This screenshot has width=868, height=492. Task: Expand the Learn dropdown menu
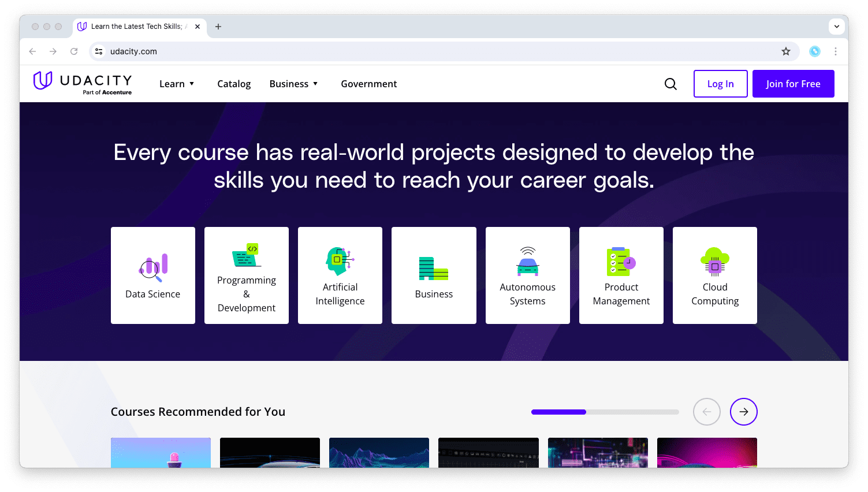(x=177, y=84)
